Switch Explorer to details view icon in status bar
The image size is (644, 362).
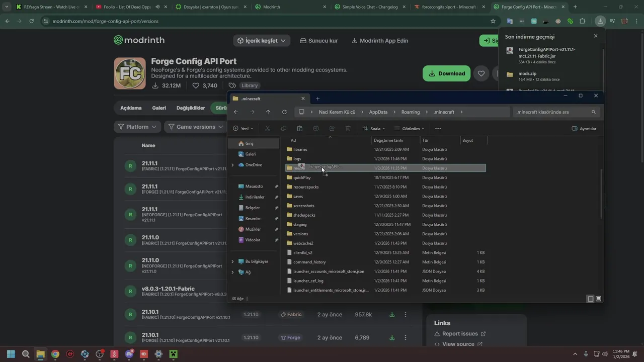tap(590, 299)
